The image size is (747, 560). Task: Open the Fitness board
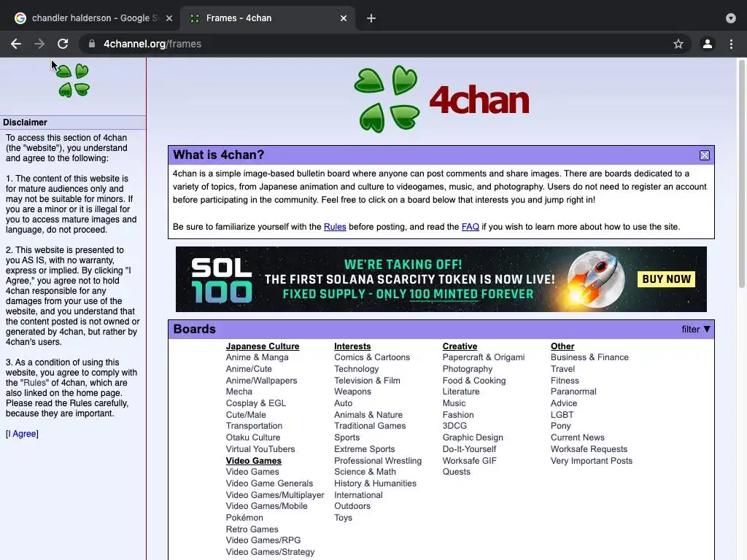click(565, 381)
